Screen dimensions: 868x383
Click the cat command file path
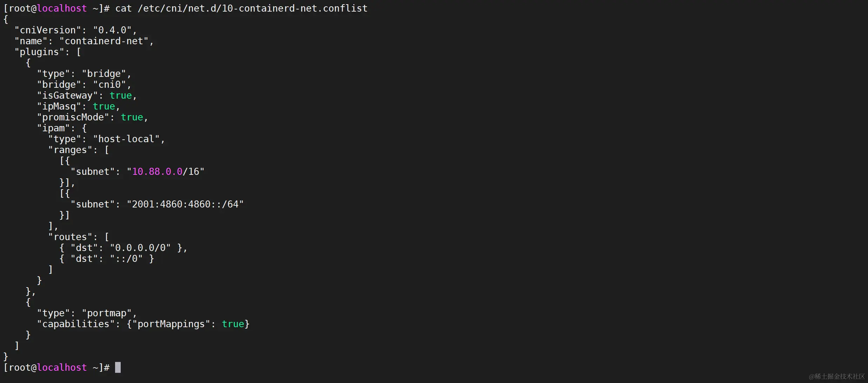(x=252, y=8)
